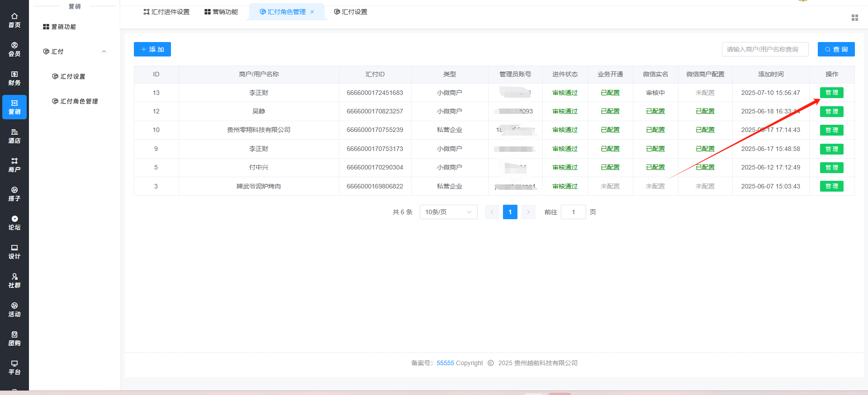The image size is (868, 395).
Task: Click the 添加 add button
Action: pos(152,49)
